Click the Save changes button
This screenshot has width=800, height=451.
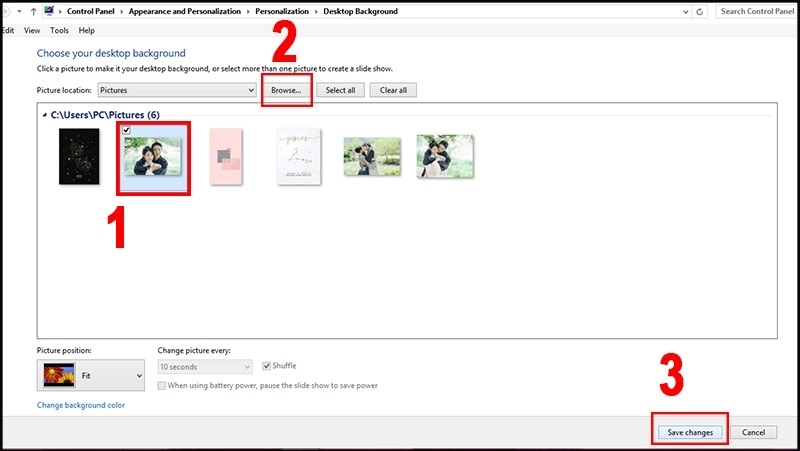click(690, 432)
